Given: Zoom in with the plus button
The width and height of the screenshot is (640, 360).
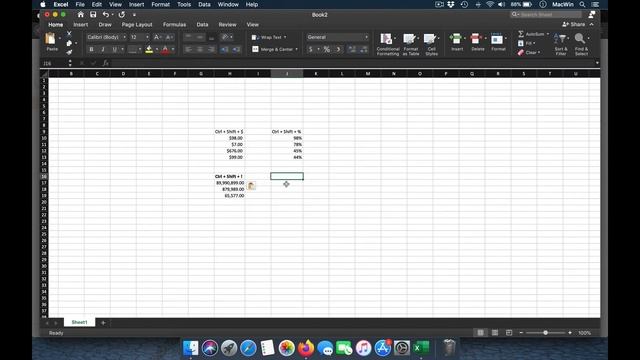Looking at the screenshot, I should 570,333.
